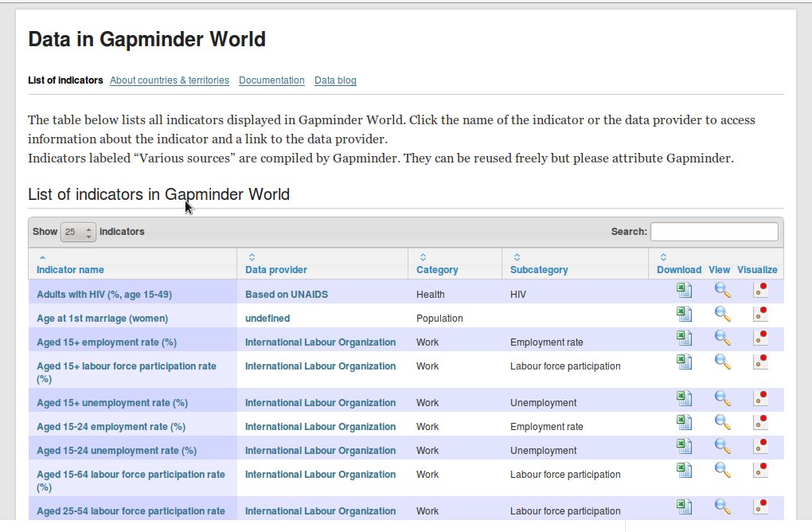The image size is (812, 532).
Task: Open the Data blog tab
Action: 335,80
